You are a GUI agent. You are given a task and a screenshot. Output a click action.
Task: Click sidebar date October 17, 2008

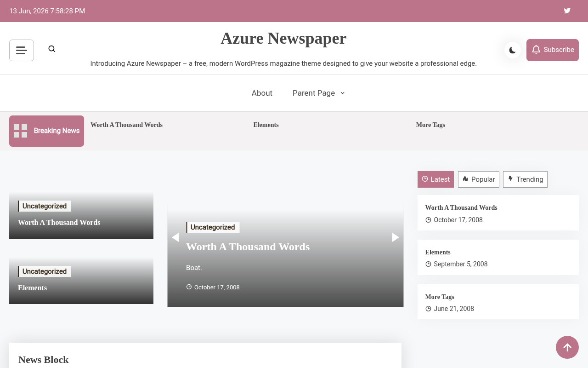458,220
